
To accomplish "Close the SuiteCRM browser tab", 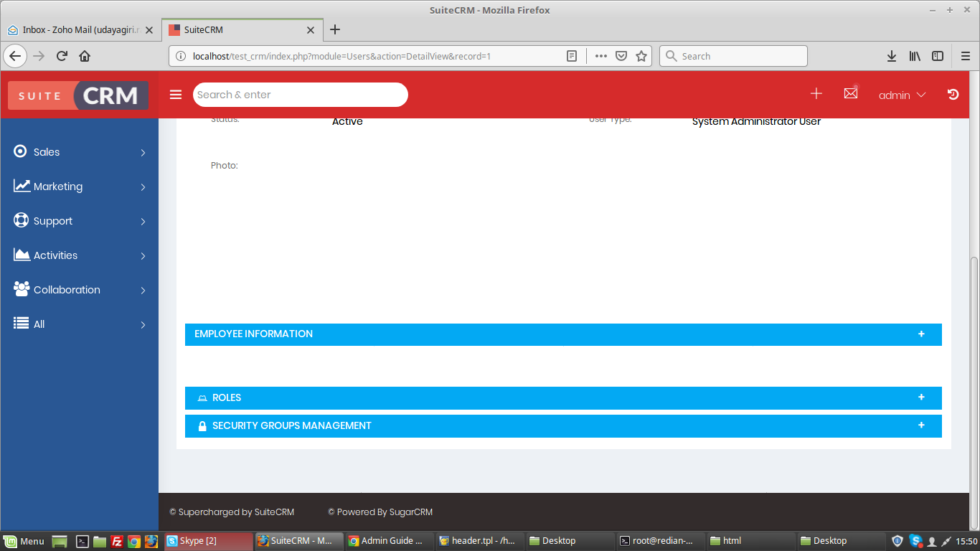I will [x=311, y=30].
